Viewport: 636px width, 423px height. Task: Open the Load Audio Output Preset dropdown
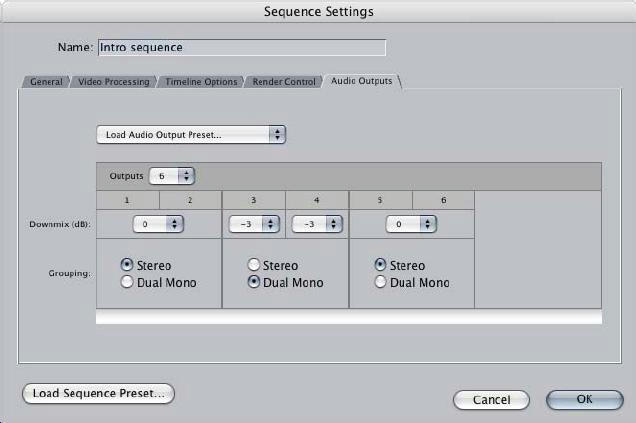(190, 134)
